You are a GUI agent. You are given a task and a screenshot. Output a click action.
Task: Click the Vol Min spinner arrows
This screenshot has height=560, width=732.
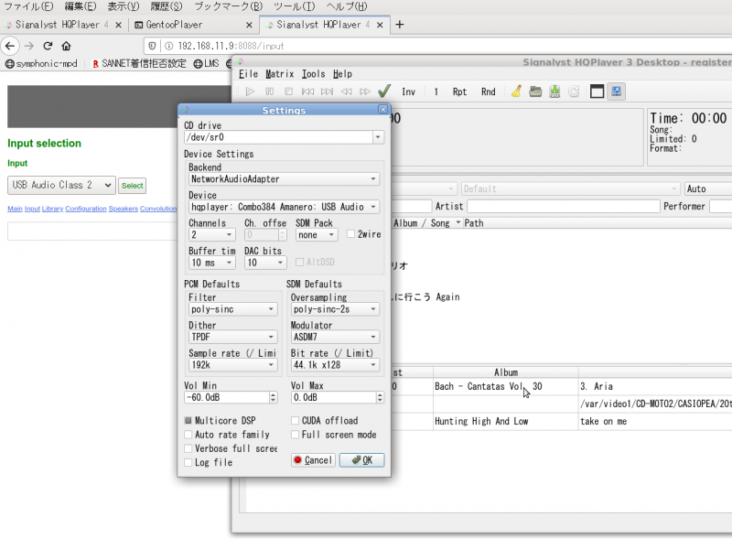tap(273, 398)
